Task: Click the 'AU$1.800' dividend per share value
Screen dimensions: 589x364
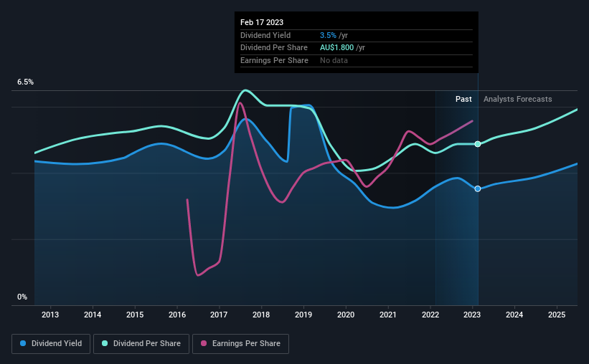Action: click(x=336, y=48)
